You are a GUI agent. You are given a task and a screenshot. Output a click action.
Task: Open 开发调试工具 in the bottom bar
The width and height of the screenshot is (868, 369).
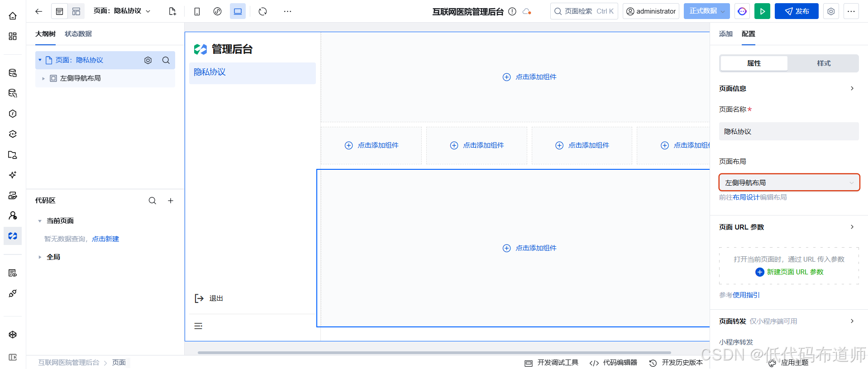click(x=551, y=363)
